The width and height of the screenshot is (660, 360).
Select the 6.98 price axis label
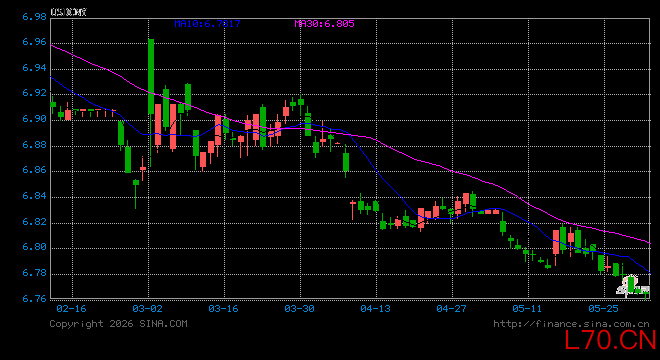point(34,17)
